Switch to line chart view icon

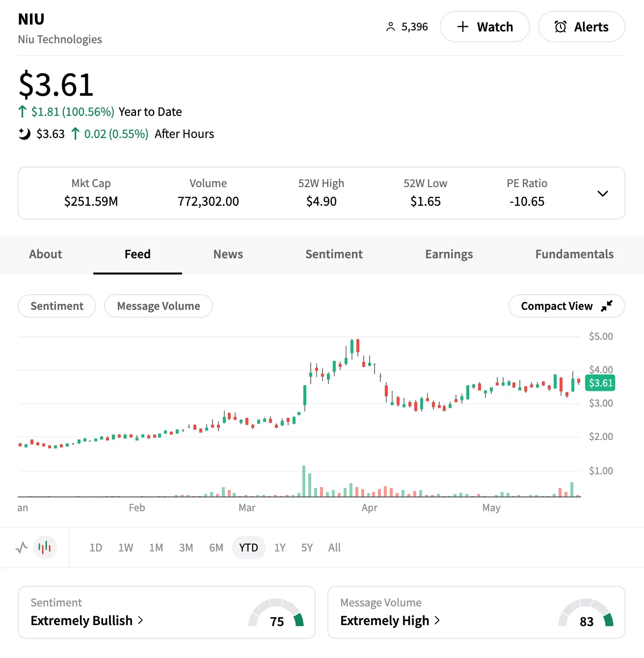tap(22, 547)
